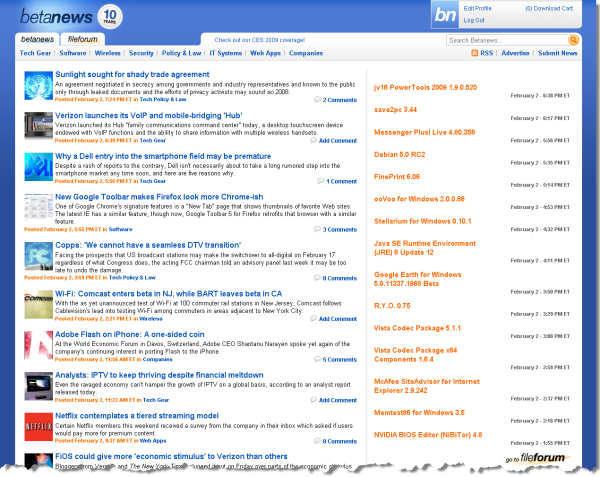The width and height of the screenshot is (600, 477).
Task: Click the RSS text link
Action: (486, 53)
